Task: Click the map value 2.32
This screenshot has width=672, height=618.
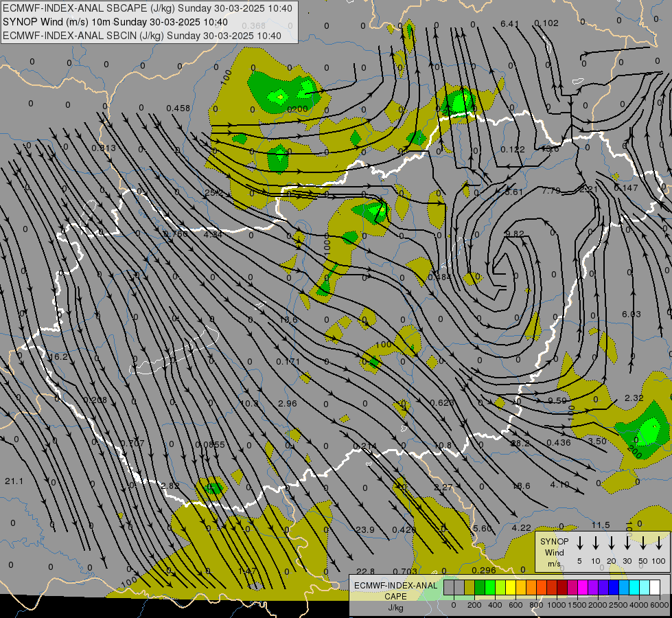Action: pyautogui.click(x=634, y=398)
